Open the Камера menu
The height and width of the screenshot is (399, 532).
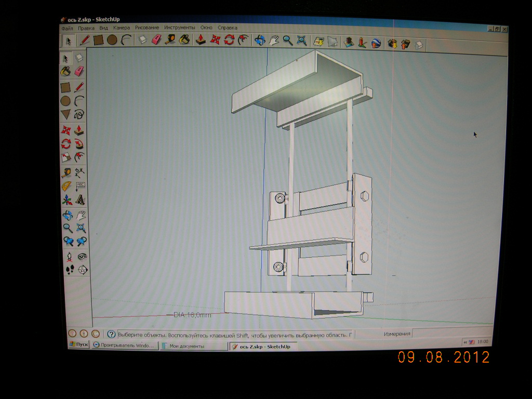coord(122,28)
